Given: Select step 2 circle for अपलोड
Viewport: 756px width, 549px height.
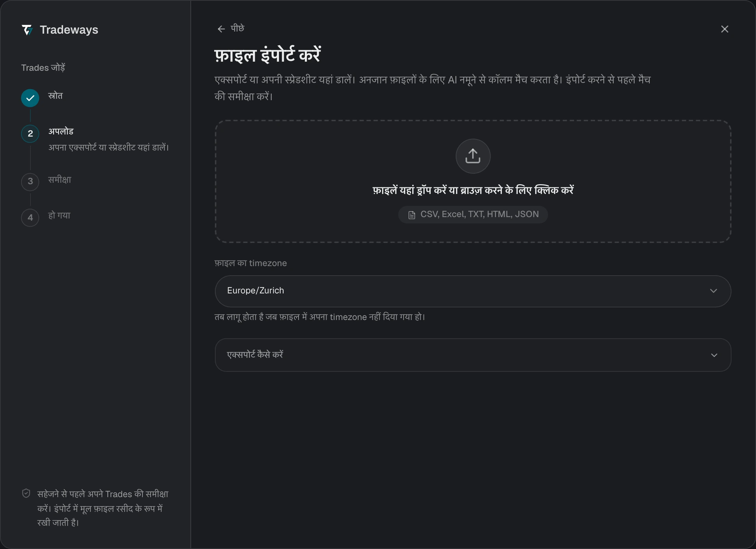Looking at the screenshot, I should [30, 134].
